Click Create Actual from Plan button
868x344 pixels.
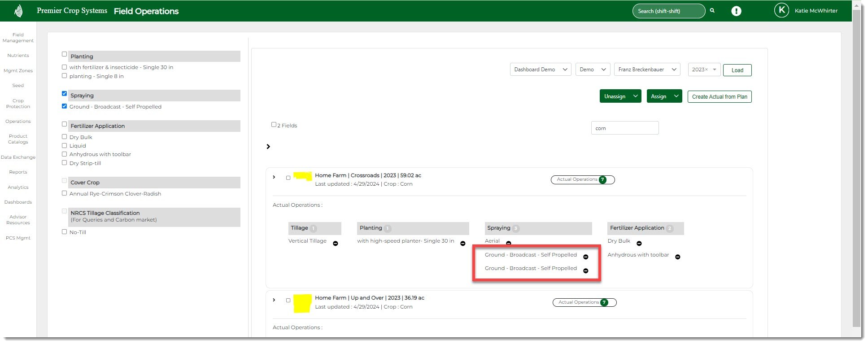click(x=719, y=96)
